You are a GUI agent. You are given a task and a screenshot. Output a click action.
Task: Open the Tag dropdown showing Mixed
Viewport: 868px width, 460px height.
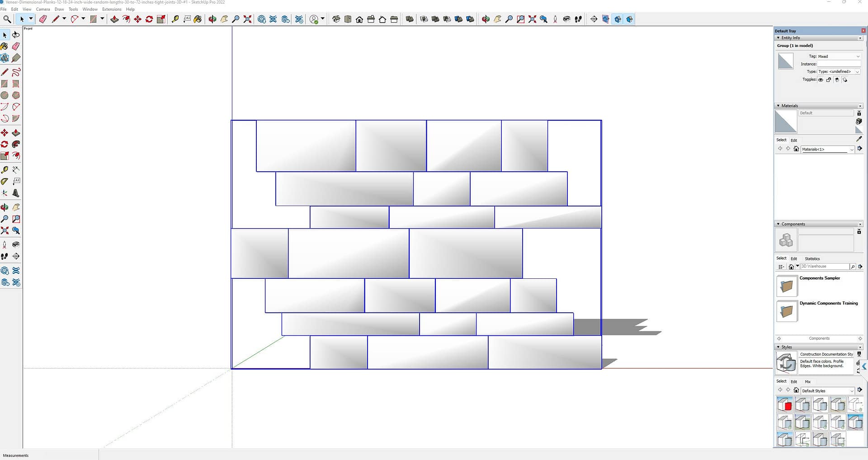click(839, 56)
